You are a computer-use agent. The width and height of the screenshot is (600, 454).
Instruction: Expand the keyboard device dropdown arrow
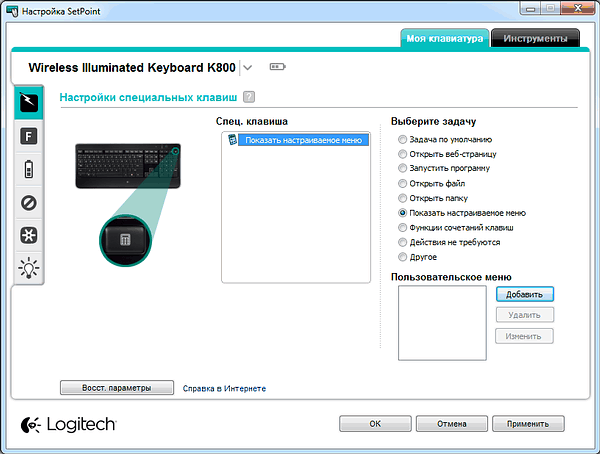pos(248,68)
